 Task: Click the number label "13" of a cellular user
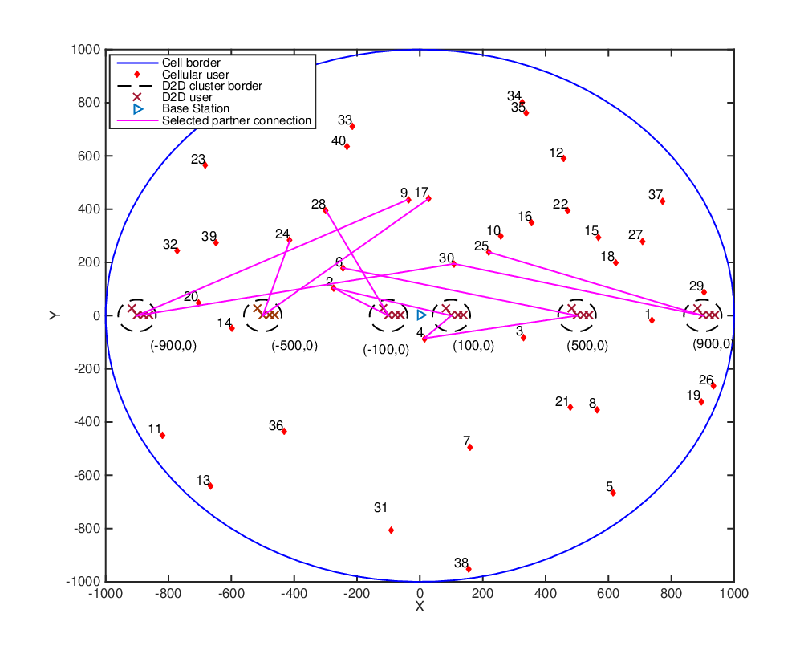click(203, 481)
